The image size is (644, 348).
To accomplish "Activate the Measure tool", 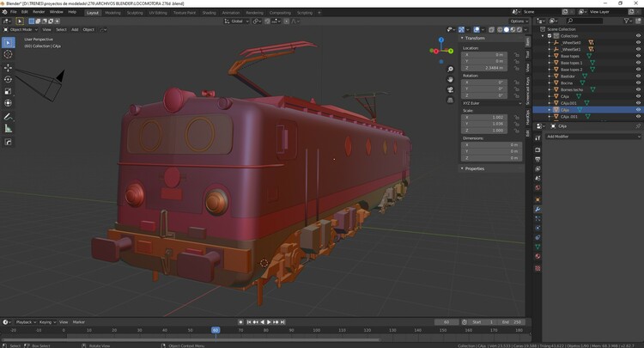I will [9, 129].
